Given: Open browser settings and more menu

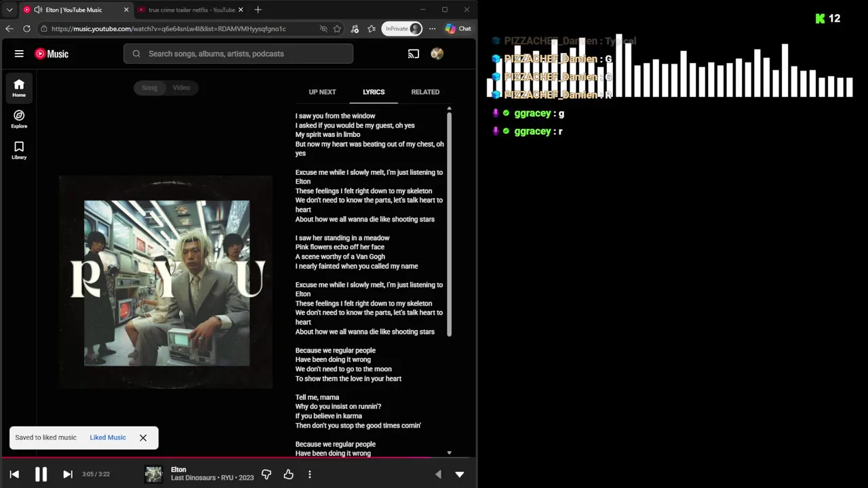Looking at the screenshot, I should pyautogui.click(x=432, y=28).
